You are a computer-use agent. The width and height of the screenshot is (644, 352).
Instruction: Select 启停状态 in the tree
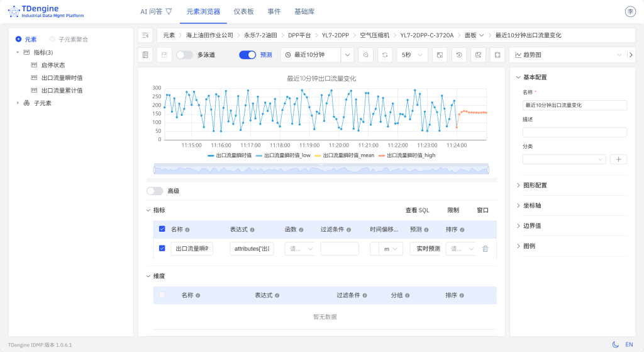[x=53, y=65]
